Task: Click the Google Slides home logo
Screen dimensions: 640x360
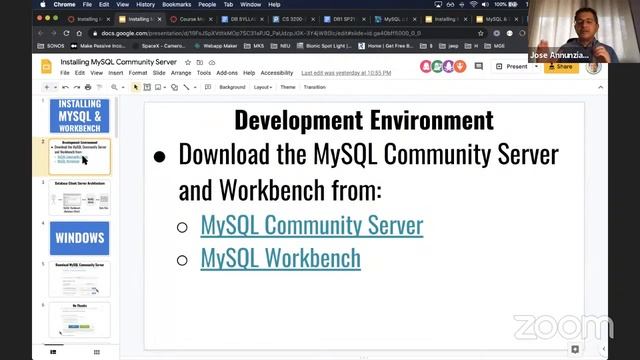Action: tap(47, 67)
